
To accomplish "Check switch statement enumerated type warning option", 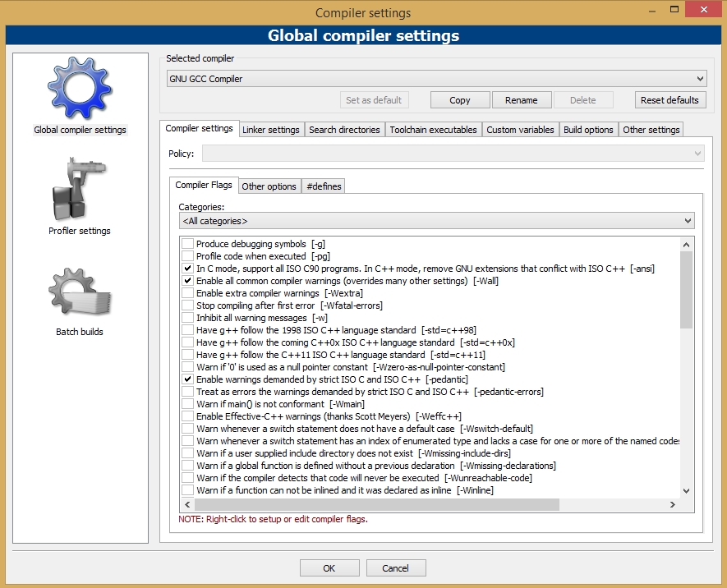I will point(187,441).
